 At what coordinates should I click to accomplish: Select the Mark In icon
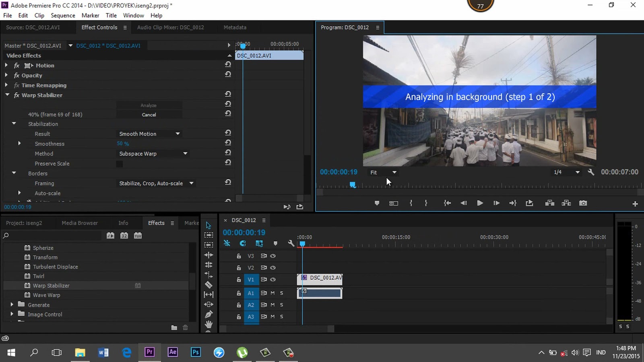(x=411, y=203)
